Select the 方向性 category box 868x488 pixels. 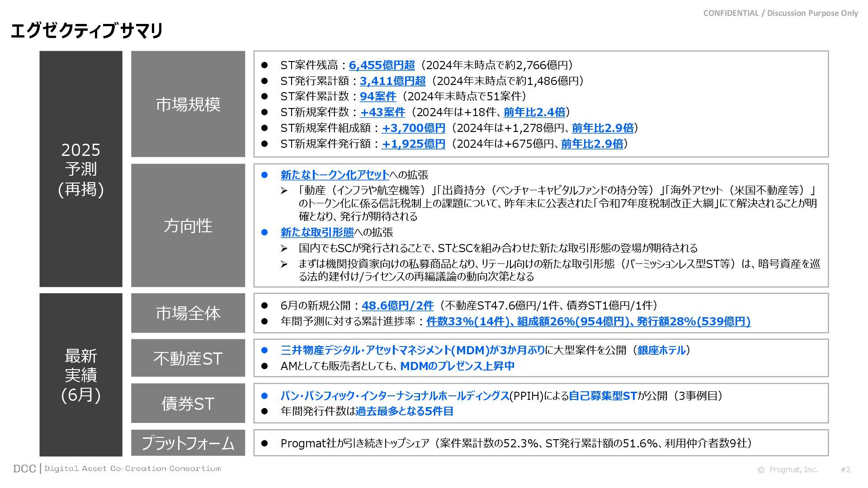tap(188, 225)
